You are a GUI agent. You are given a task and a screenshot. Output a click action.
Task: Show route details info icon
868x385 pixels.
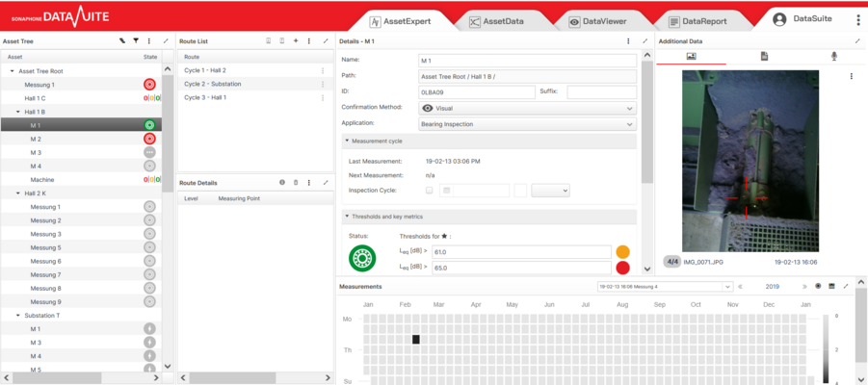282,182
